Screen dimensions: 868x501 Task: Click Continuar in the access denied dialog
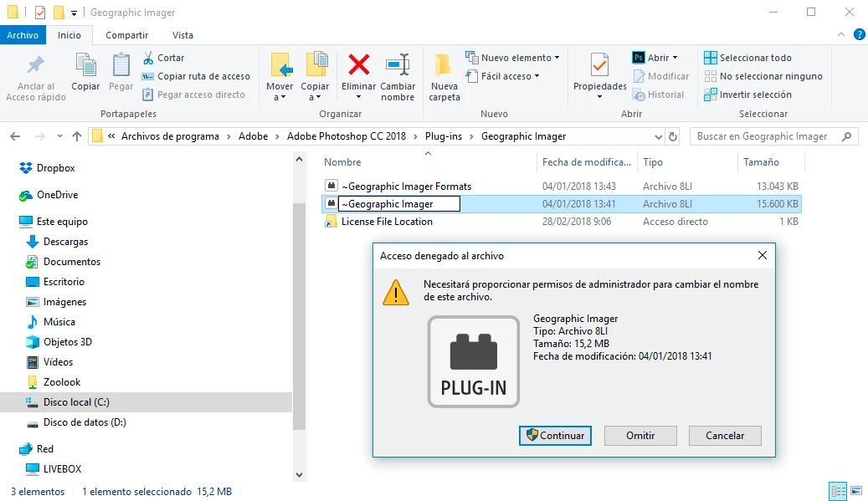555,436
